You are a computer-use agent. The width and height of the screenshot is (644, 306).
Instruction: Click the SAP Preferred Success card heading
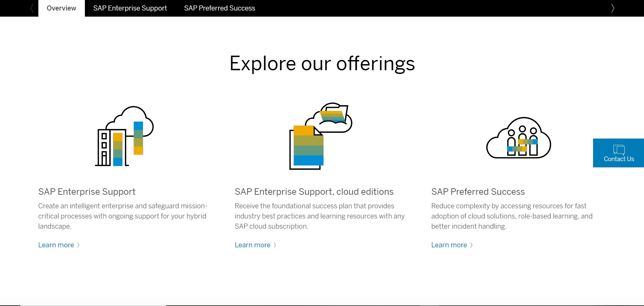click(478, 192)
